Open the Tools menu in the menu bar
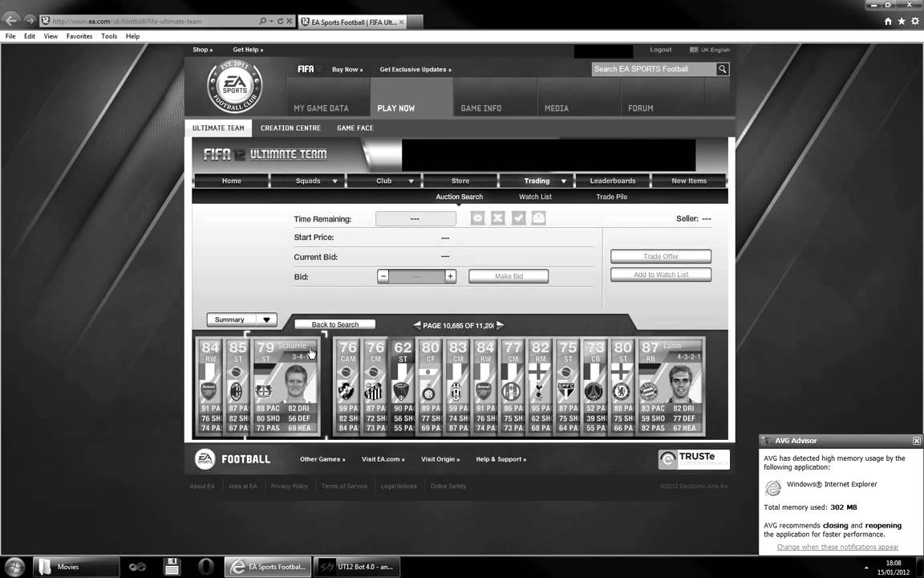The image size is (924, 578). tap(109, 36)
